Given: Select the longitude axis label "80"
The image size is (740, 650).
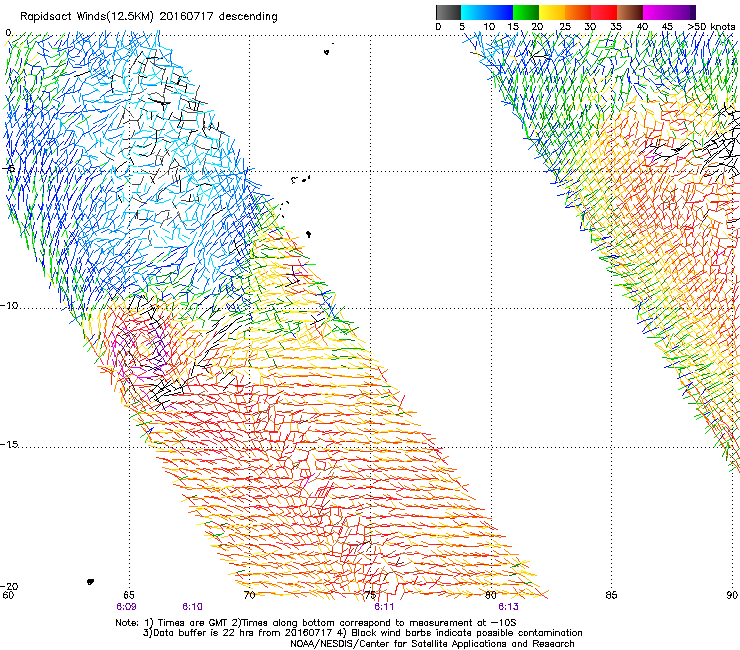Looking at the screenshot, I should tap(491, 595).
